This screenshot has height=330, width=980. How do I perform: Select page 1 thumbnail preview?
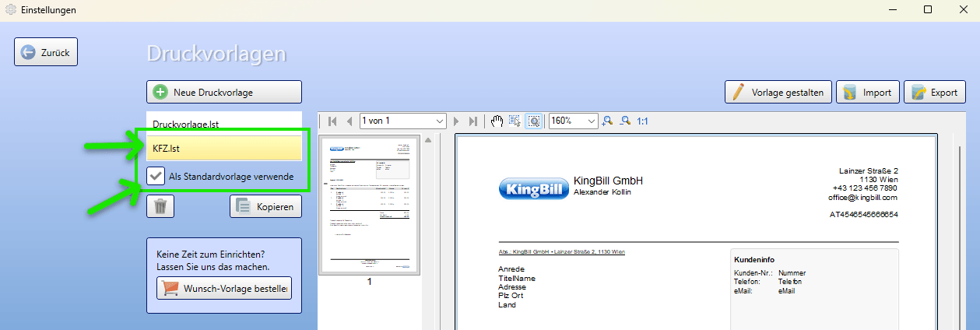(x=370, y=205)
